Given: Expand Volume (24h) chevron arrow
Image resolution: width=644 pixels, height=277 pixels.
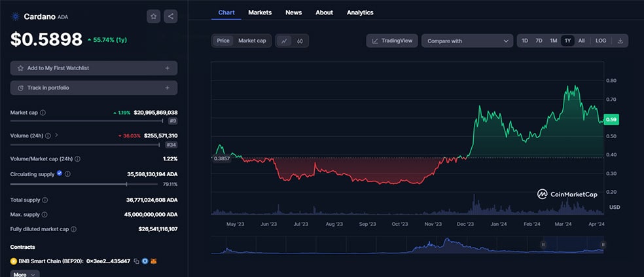Looking at the screenshot, I should pos(56,135).
